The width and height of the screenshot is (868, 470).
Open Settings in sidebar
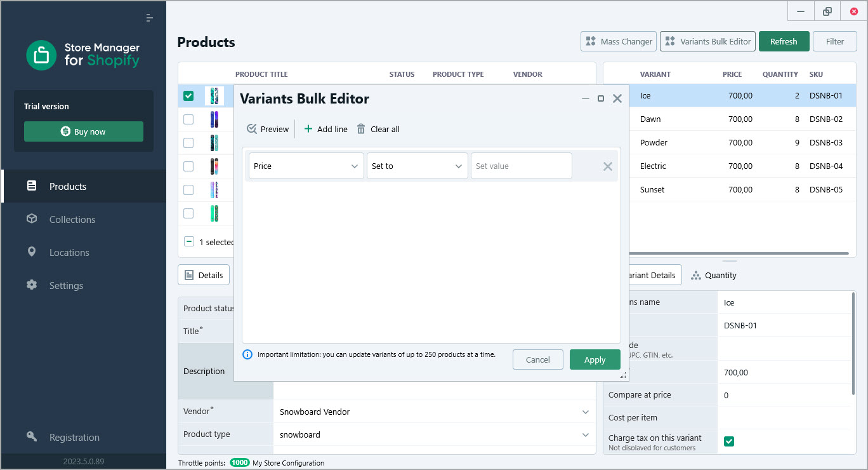click(84, 285)
